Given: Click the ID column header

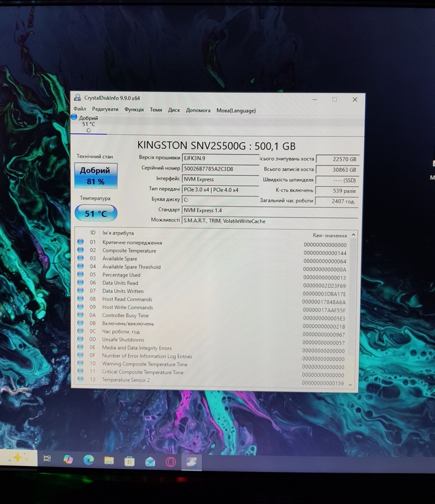Looking at the screenshot, I should 93,232.
